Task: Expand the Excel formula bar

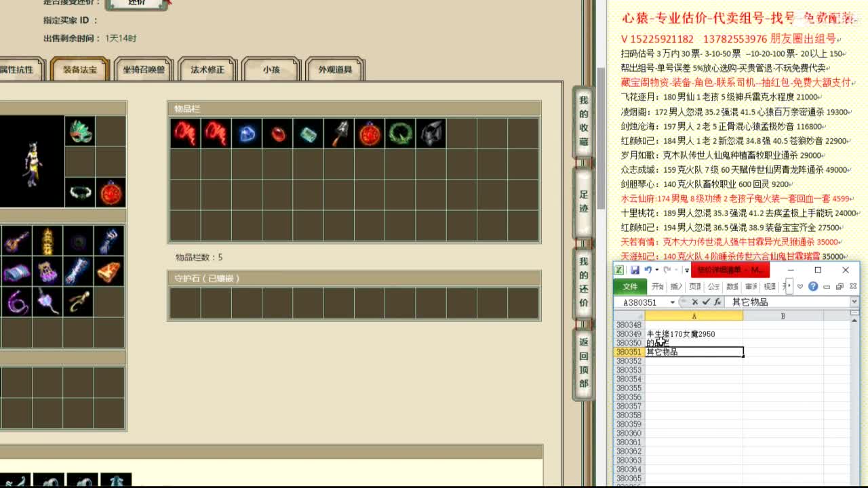Action: [x=854, y=302]
